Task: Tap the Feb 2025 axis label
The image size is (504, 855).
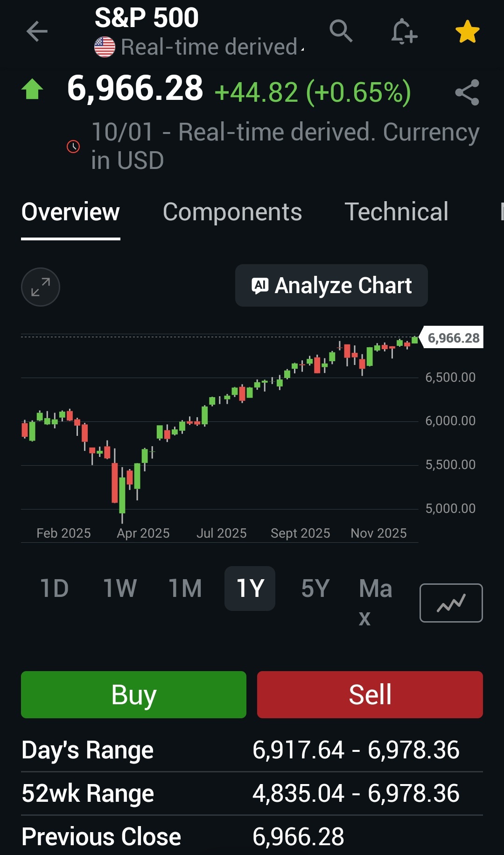Action: [63, 533]
